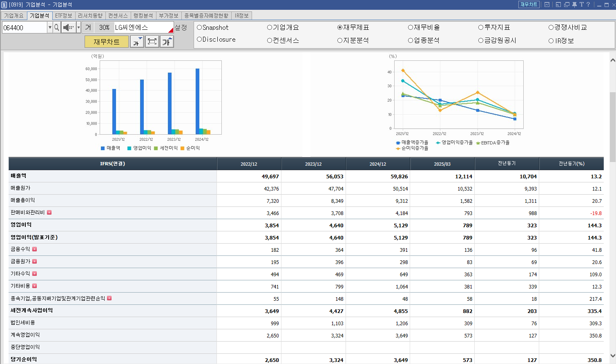Click the window layout icon in title bar
616x364 pixels.
558,4
